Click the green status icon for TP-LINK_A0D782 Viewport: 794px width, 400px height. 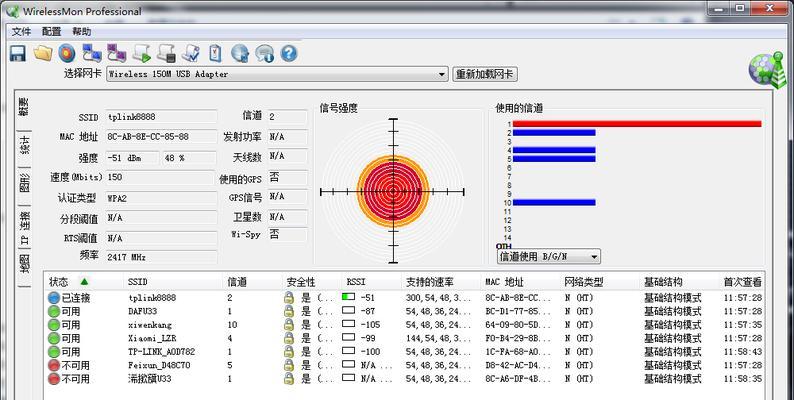(54, 351)
